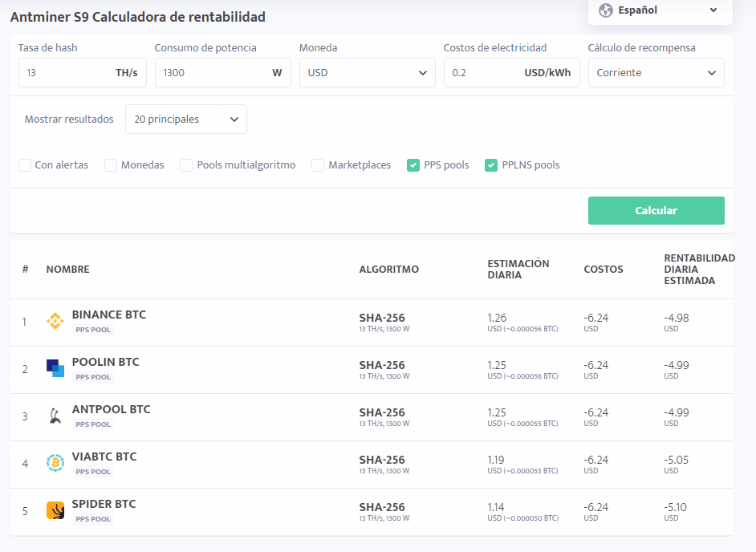
Task: Click the Antminer S9 Calculadora title
Action: 138,17
